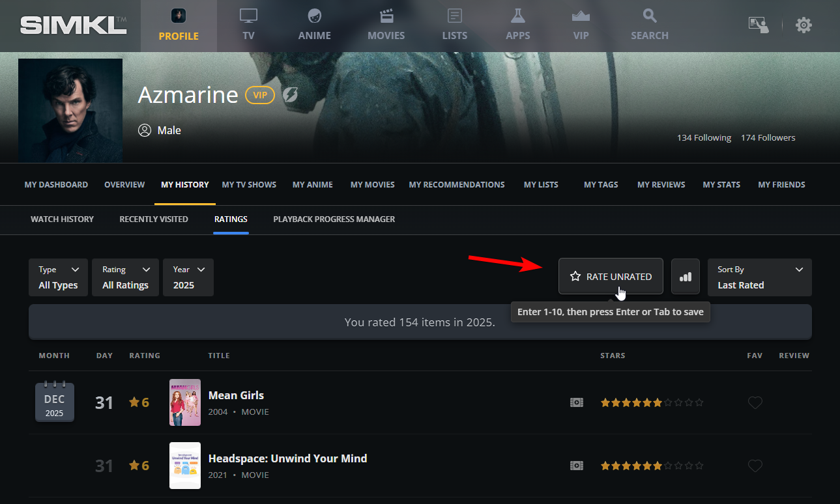Viewport: 840px width, 504px height.
Task: Open the Mean Girls poster thumbnail
Action: click(x=185, y=402)
